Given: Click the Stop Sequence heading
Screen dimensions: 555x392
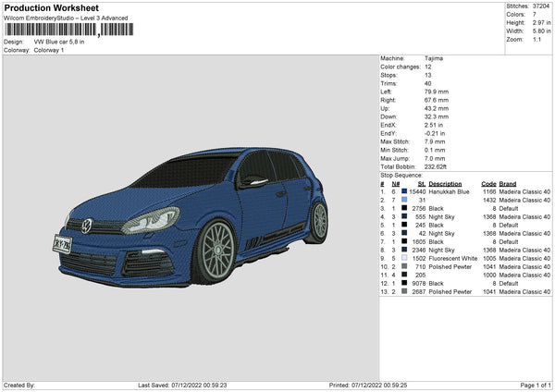Looking at the screenshot, I should coord(401,174).
